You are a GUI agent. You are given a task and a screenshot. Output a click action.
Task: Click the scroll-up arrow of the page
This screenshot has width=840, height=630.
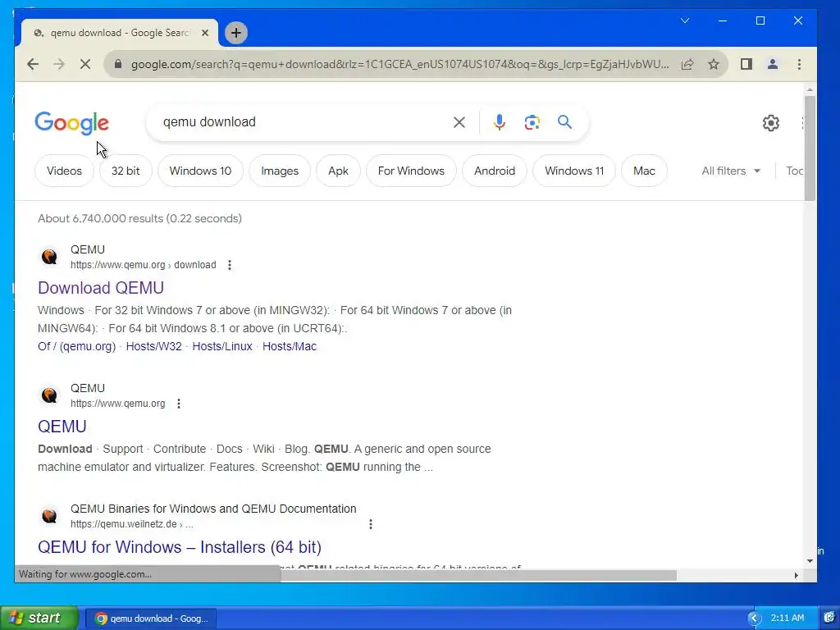tap(810, 89)
